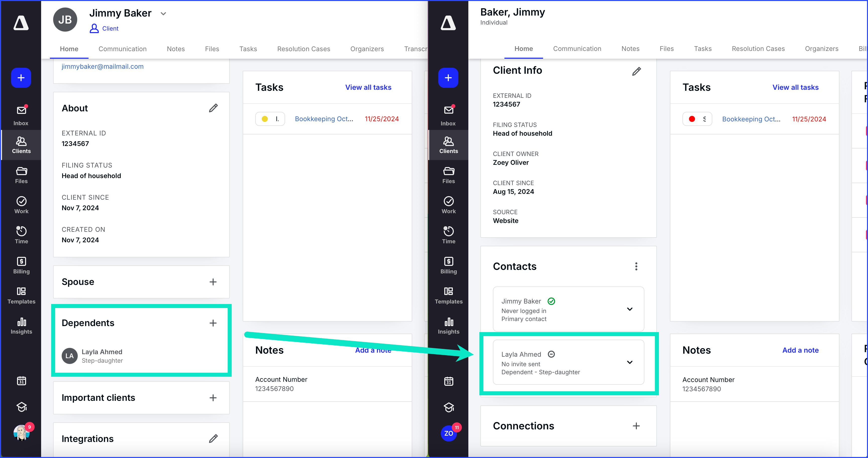Switch to the Communication tab in the left panel
This screenshot has height=458, width=868.
click(122, 49)
